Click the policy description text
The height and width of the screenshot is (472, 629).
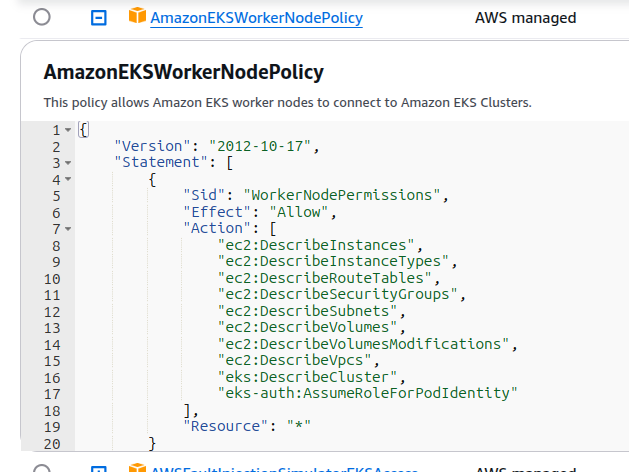coord(287,103)
